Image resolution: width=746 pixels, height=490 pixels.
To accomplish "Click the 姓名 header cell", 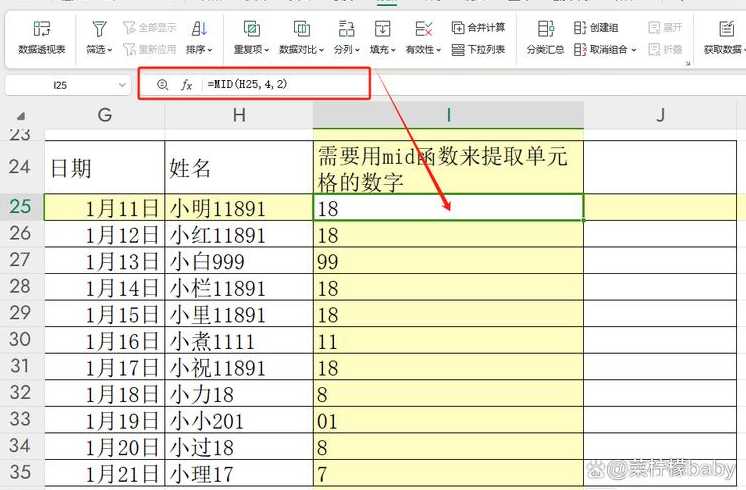I will 239,167.
